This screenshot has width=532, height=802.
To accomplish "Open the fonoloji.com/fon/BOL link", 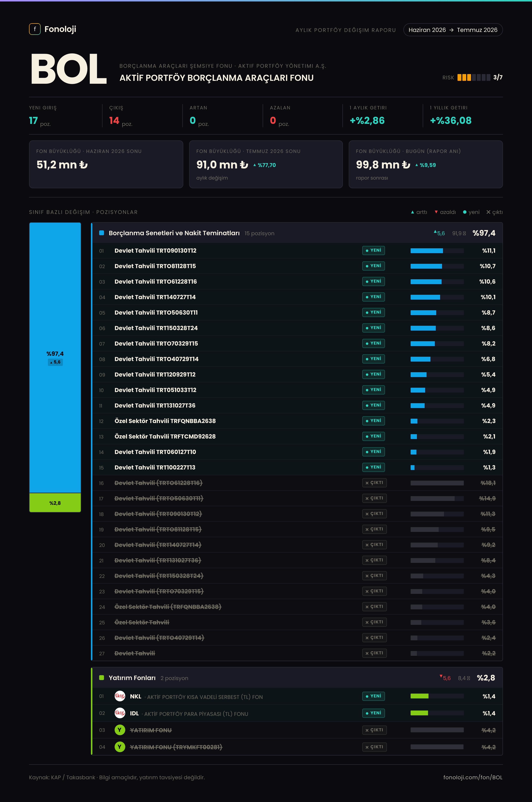I will pos(473,777).
